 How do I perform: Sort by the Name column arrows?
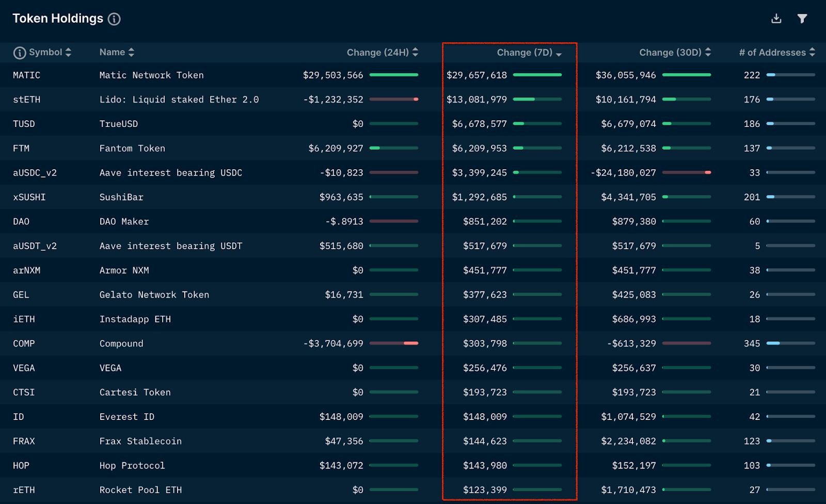coord(131,53)
